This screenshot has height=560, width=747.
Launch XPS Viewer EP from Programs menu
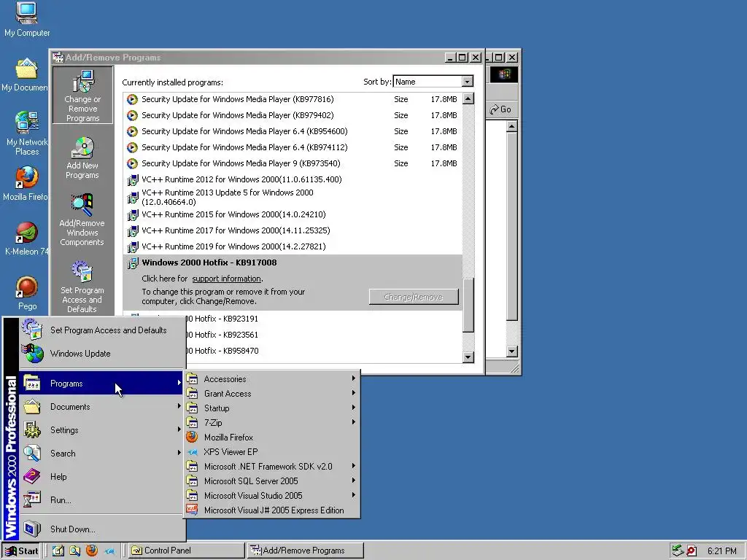click(271, 452)
